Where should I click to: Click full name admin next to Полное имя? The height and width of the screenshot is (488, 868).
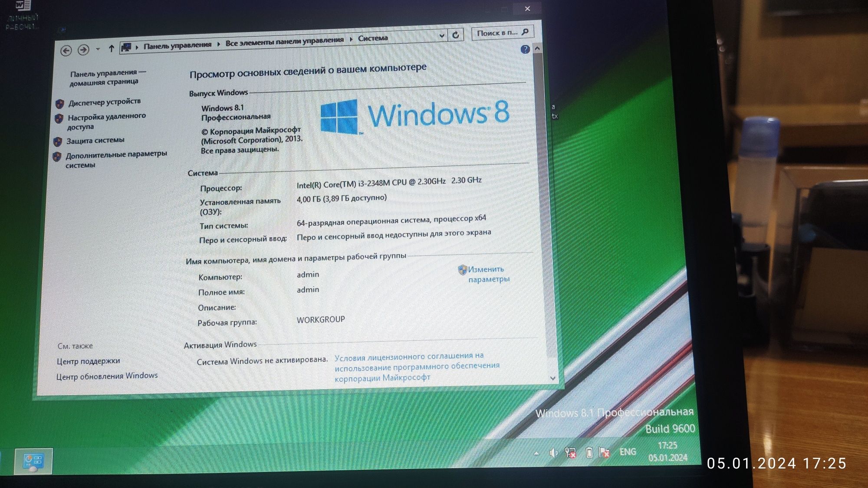(308, 290)
